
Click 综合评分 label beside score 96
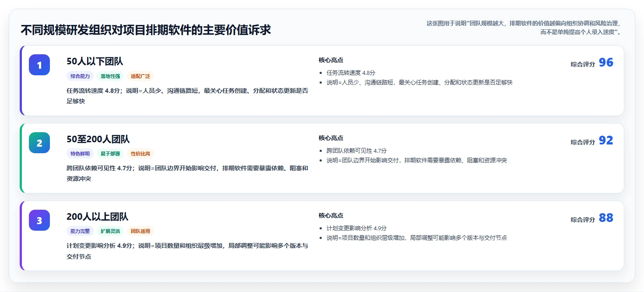583,64
